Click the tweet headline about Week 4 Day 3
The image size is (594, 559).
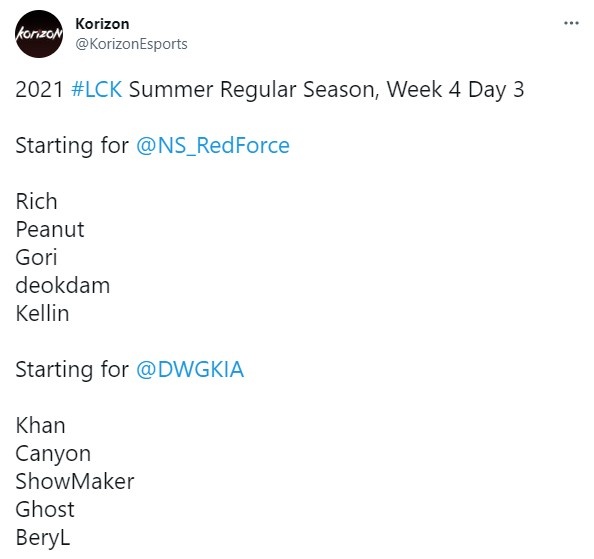click(x=270, y=90)
